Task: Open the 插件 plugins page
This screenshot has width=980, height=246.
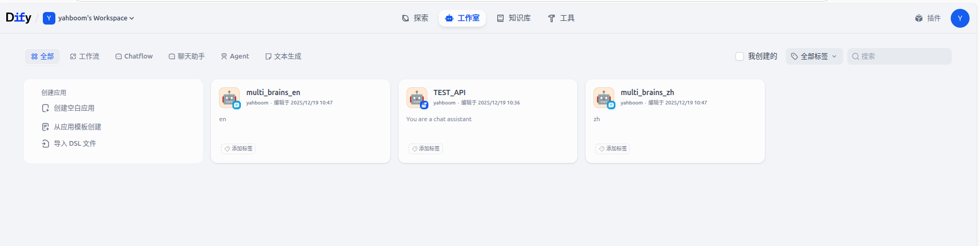Action: click(928, 18)
